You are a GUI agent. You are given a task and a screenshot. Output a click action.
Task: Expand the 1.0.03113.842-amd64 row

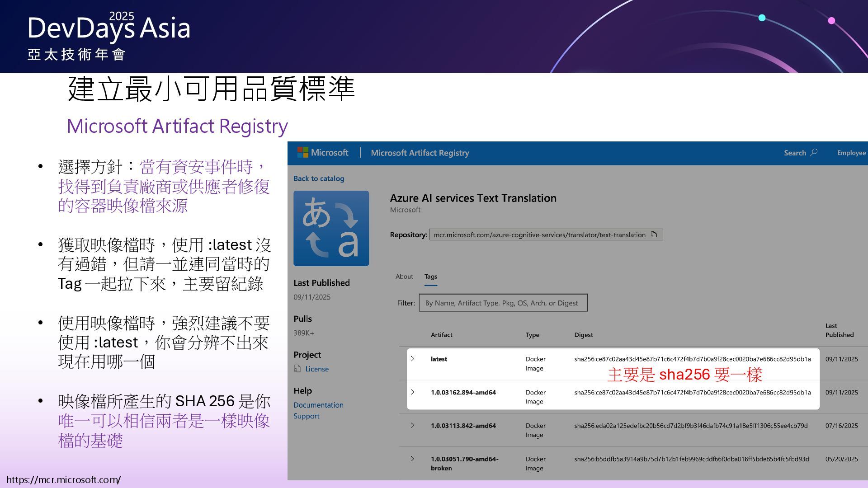pos(412,425)
